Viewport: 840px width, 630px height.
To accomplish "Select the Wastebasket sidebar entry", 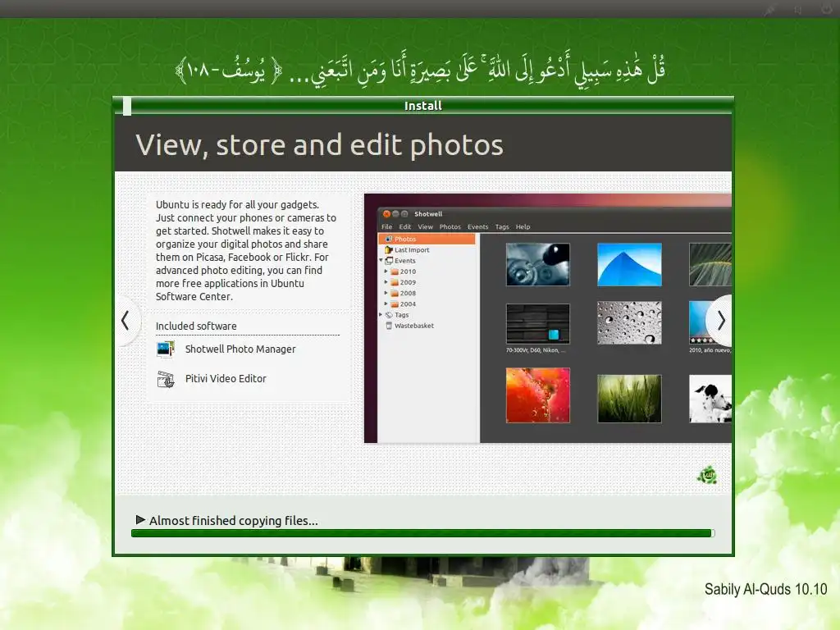I will (x=414, y=325).
